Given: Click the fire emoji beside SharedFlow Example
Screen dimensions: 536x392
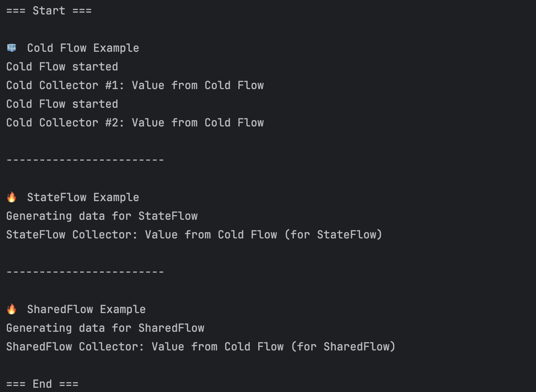Looking at the screenshot, I should tap(11, 309).
